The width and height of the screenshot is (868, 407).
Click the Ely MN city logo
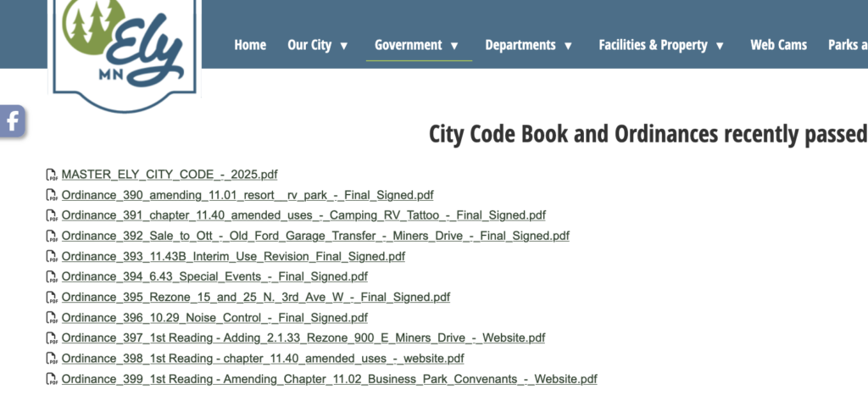[125, 51]
